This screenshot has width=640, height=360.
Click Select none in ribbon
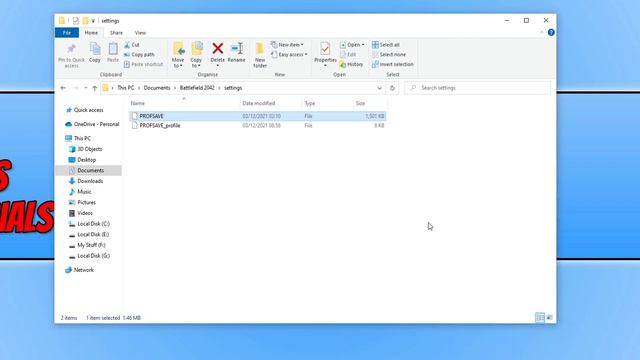pos(389,55)
